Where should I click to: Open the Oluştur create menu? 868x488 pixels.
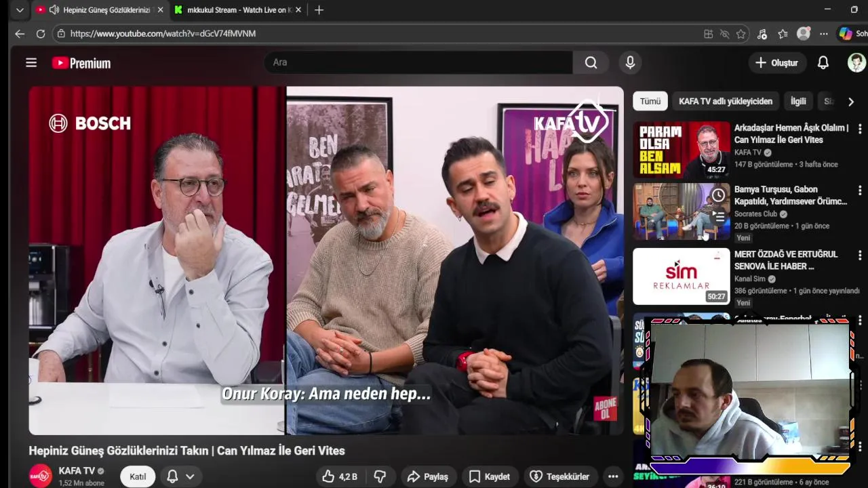point(776,62)
